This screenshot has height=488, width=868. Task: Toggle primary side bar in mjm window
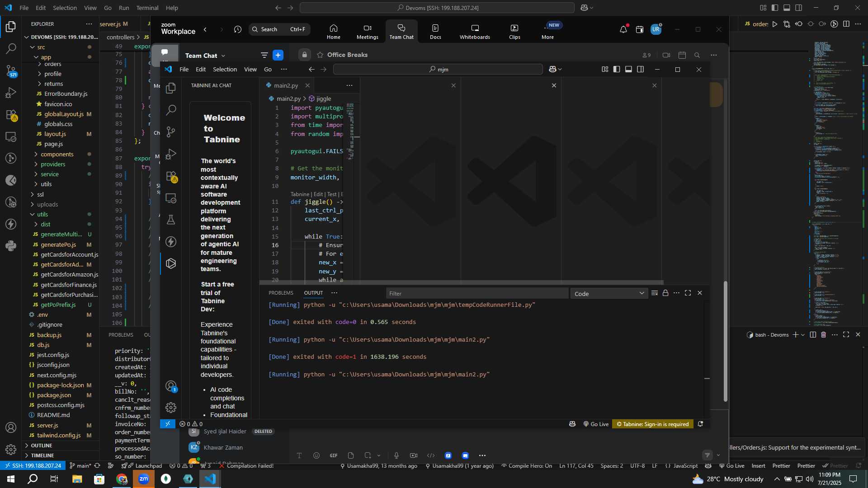tap(617, 69)
